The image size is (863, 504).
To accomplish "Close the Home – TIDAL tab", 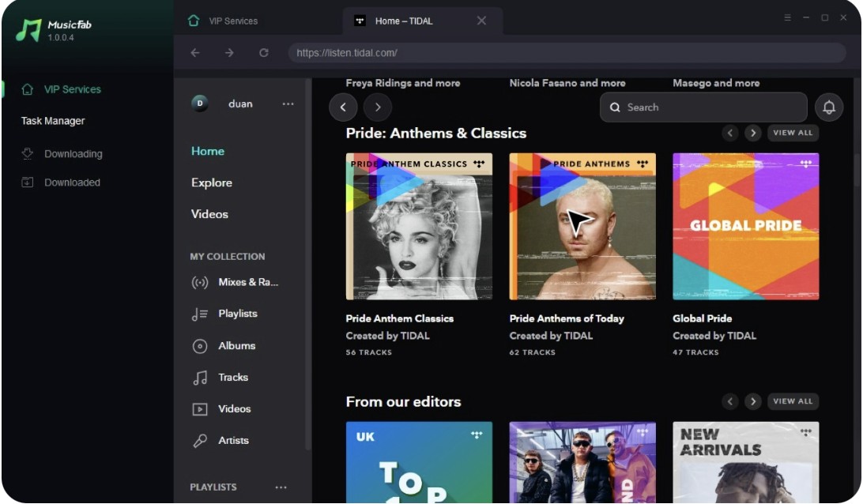I will tap(481, 21).
